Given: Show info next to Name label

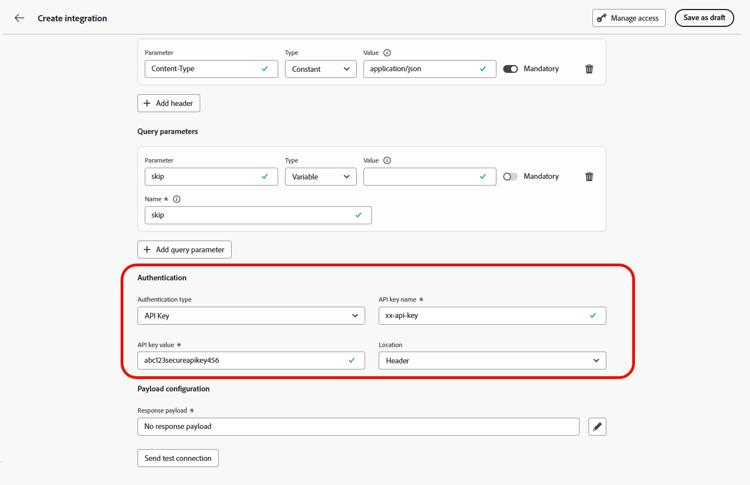Looking at the screenshot, I should coord(176,199).
